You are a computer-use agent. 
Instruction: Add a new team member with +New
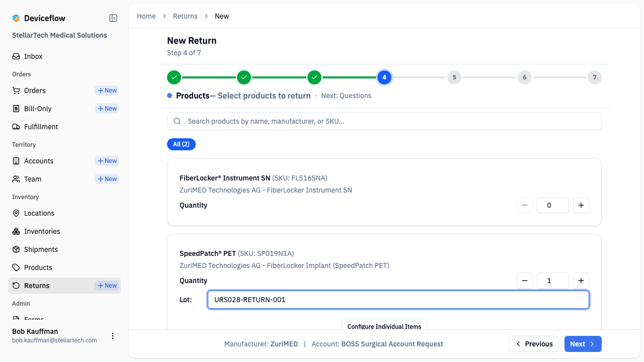pos(107,179)
